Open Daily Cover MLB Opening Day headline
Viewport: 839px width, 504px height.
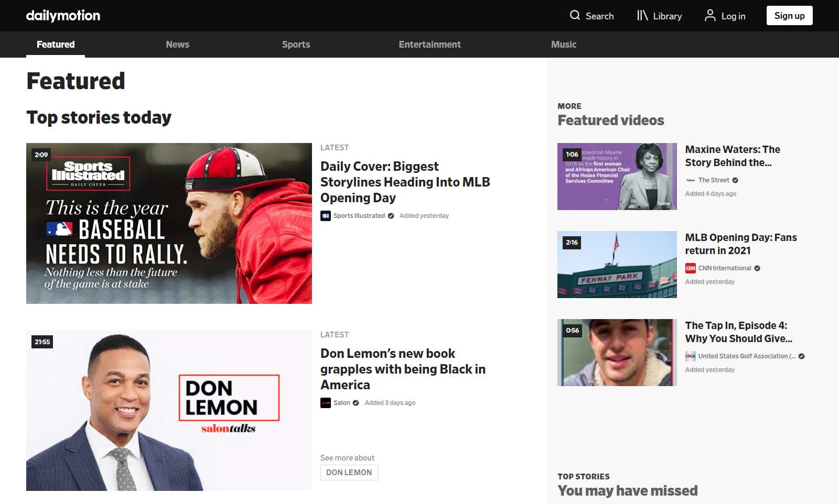[405, 182]
